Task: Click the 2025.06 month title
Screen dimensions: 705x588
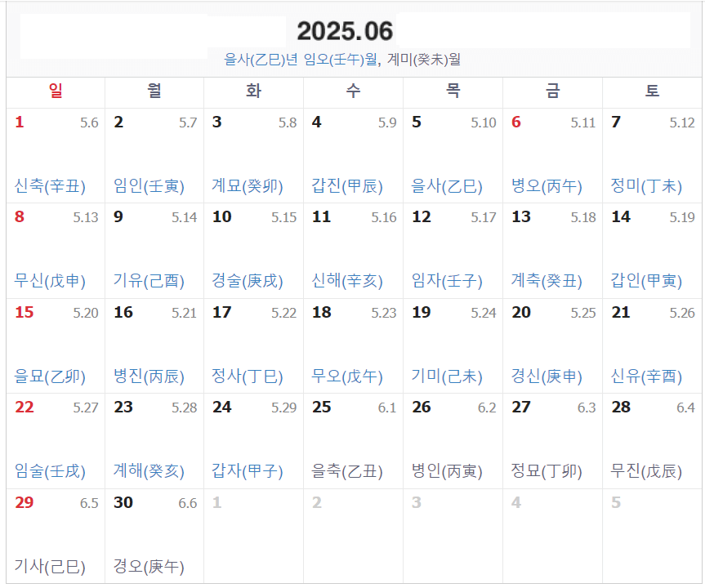Action: pos(345,32)
